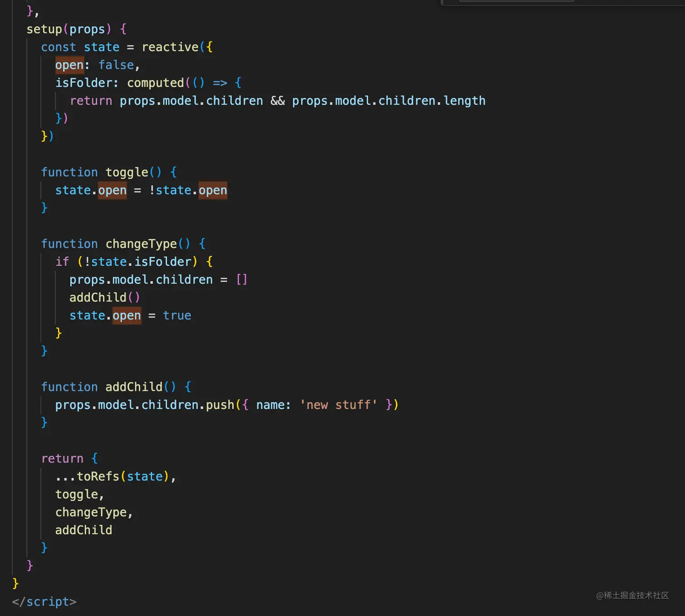Click the 'push' method call
Image resolution: width=685 pixels, height=616 pixels.
click(x=220, y=405)
